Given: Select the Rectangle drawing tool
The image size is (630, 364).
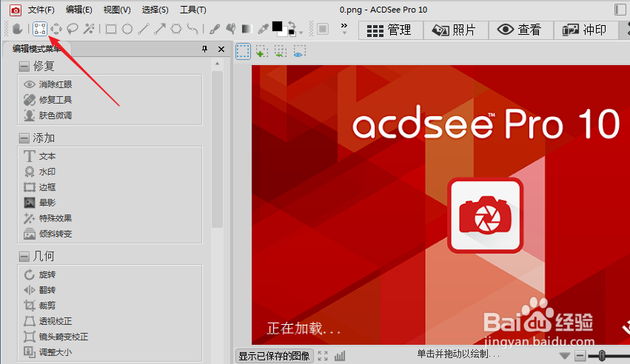Looking at the screenshot, I should [111, 29].
